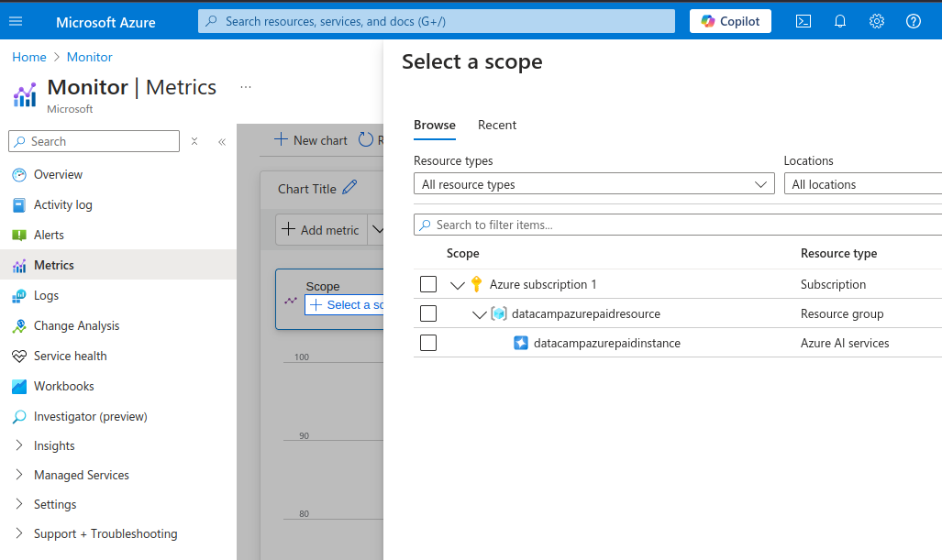
Task: Click the Microsoft Azure portal title
Action: [x=105, y=22]
